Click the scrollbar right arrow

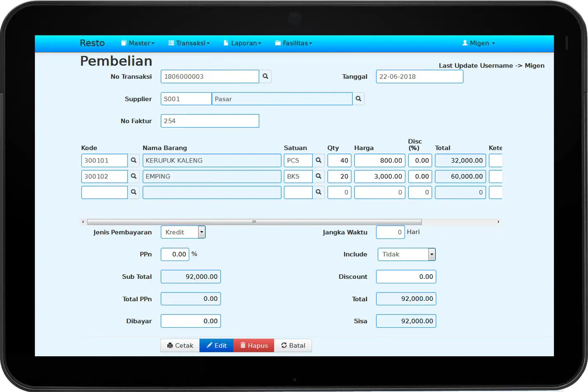pos(498,222)
